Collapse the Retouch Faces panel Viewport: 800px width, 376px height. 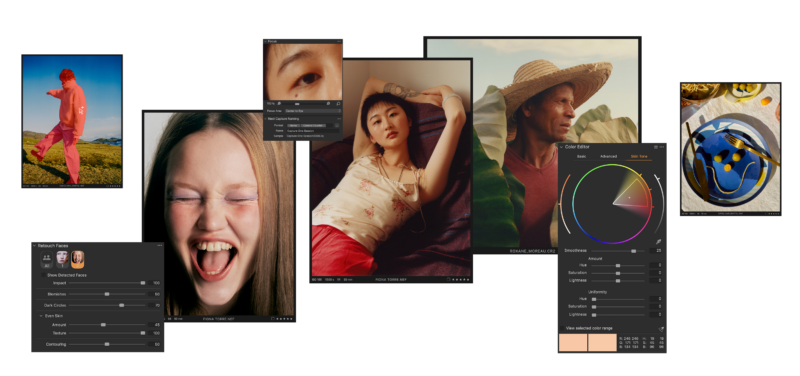[35, 245]
